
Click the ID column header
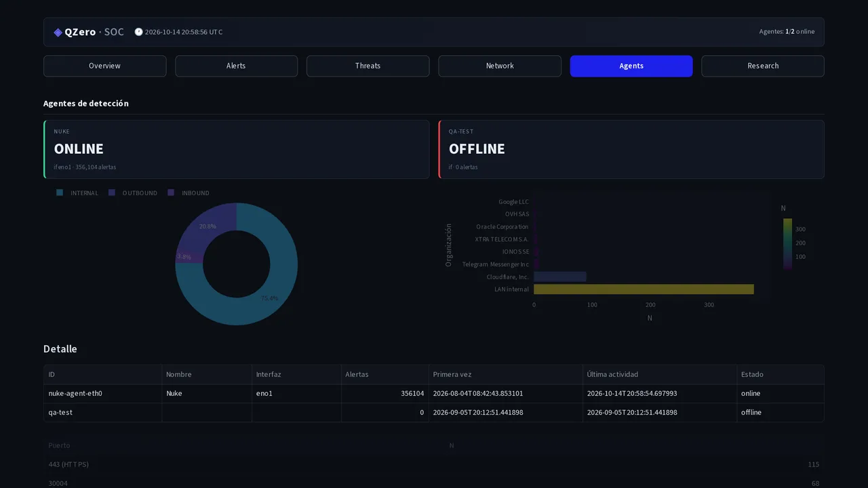(x=103, y=374)
